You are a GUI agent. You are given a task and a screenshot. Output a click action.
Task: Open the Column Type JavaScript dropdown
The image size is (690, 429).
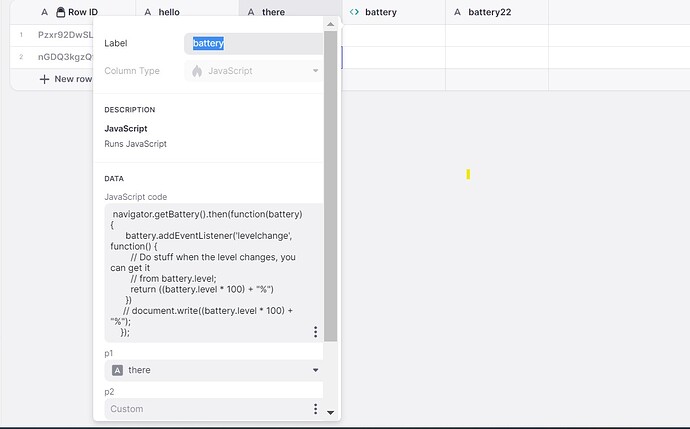253,71
